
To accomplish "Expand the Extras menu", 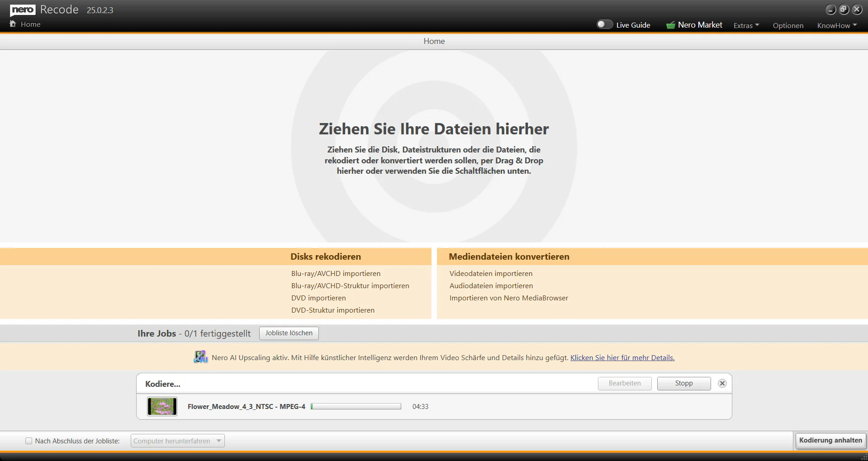I will [x=746, y=25].
